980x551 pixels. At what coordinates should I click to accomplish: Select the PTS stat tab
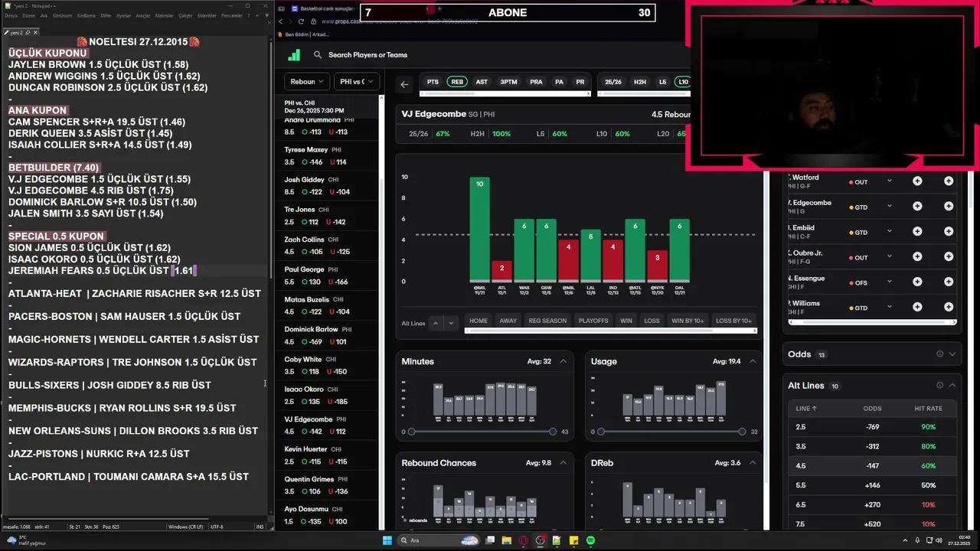[433, 82]
